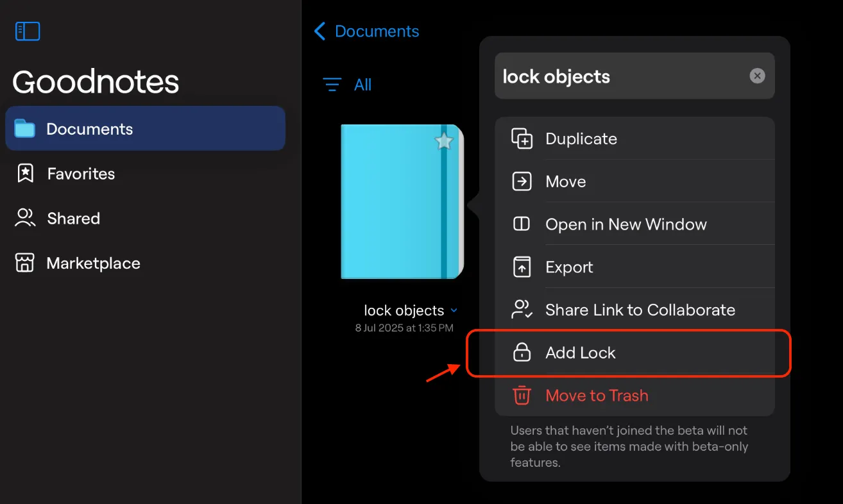Select Share Link to Collaborate

point(635,310)
